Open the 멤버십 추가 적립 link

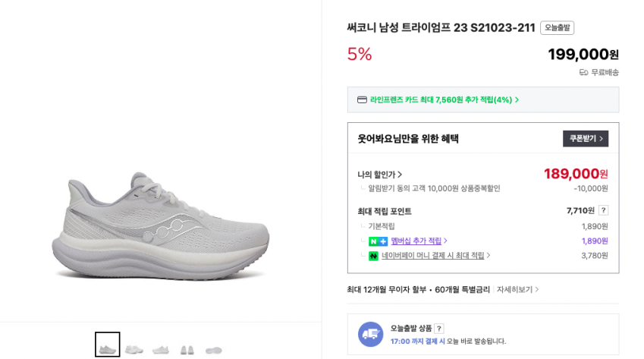tap(419, 241)
